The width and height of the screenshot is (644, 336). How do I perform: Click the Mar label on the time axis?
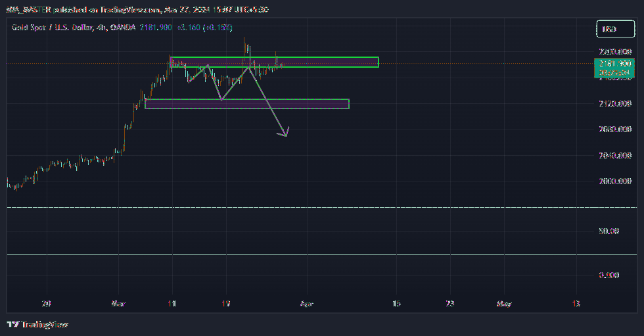tap(118, 304)
